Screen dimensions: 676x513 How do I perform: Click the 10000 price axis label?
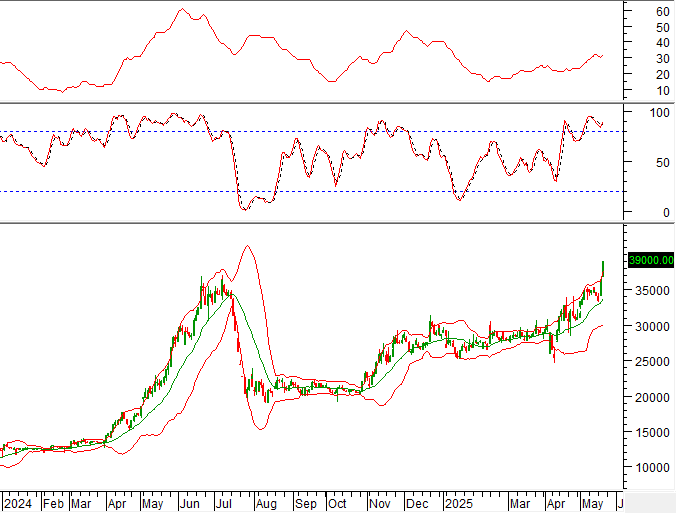(x=652, y=467)
